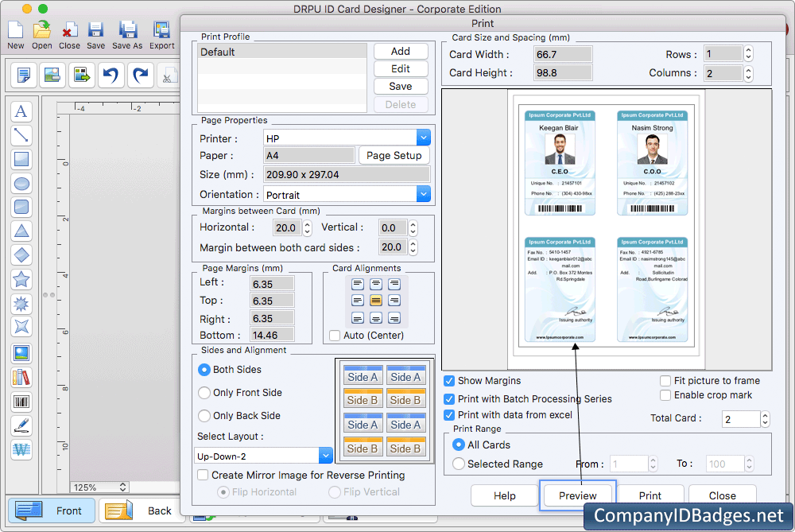Image resolution: width=795 pixels, height=532 pixels.
Task: Click the Preview button
Action: [577, 495]
